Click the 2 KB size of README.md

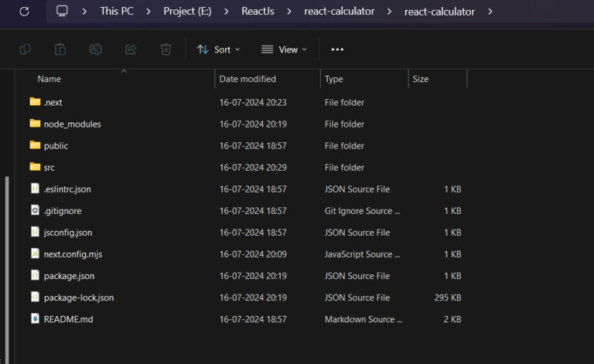452,319
